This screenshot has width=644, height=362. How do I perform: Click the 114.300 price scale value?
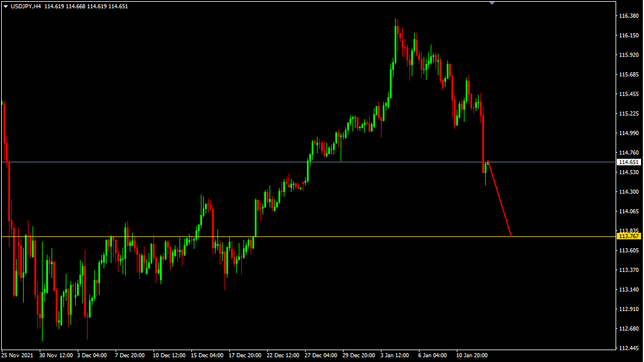tap(629, 192)
